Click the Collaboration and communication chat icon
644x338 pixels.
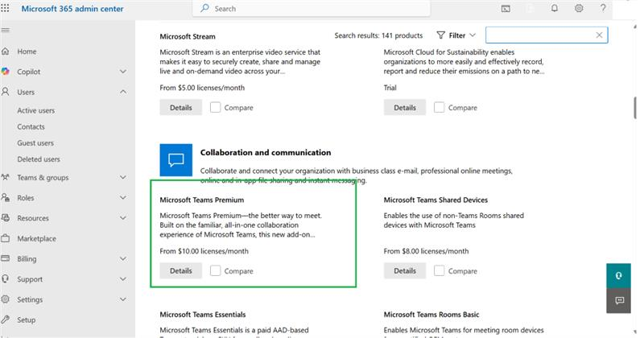click(x=176, y=160)
